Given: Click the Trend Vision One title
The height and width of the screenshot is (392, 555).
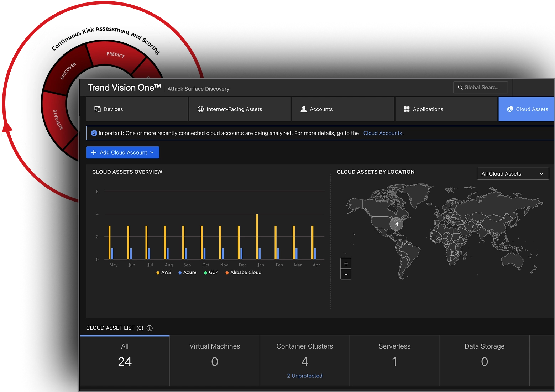Looking at the screenshot, I should coord(124,88).
